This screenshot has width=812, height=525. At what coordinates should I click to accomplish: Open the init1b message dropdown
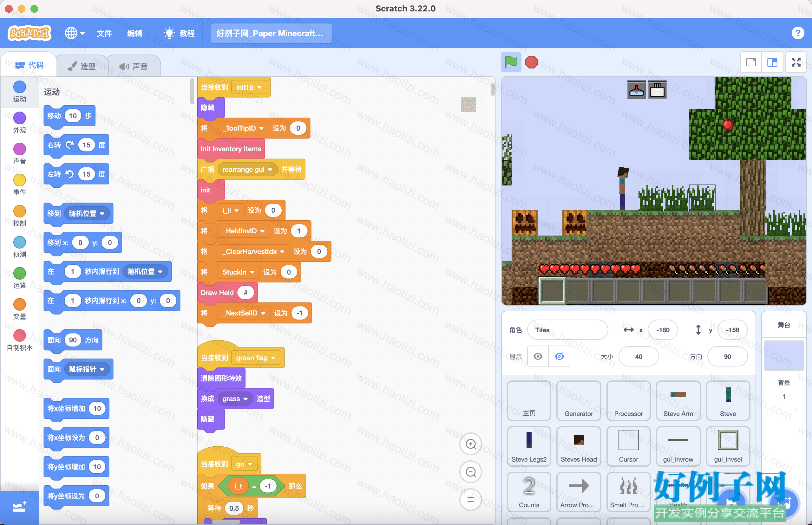[x=249, y=87]
